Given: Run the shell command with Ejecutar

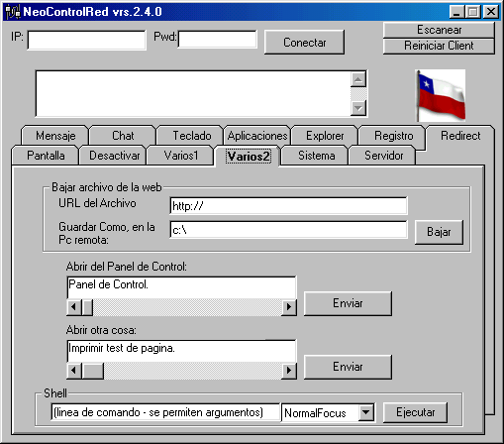Looking at the screenshot, I should [415, 412].
